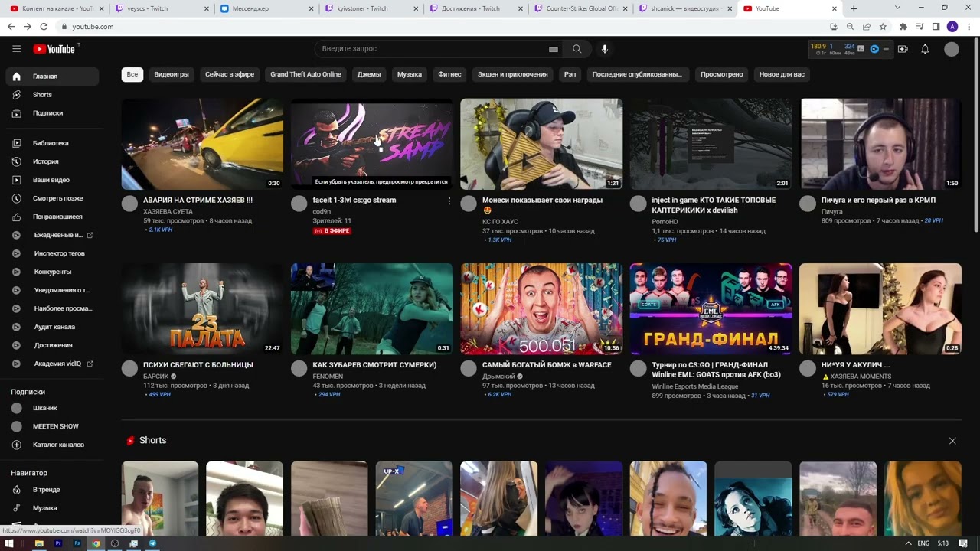Bookmark this page with the star icon
Screen dimensions: 980x551
click(883, 26)
